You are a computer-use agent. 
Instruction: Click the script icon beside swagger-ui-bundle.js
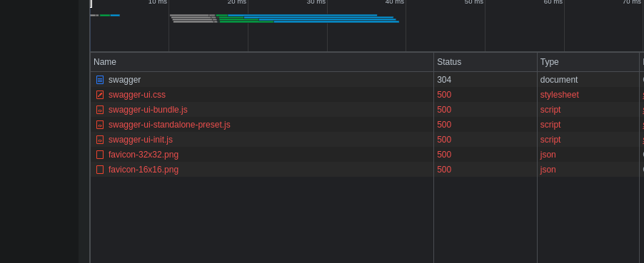coord(100,110)
